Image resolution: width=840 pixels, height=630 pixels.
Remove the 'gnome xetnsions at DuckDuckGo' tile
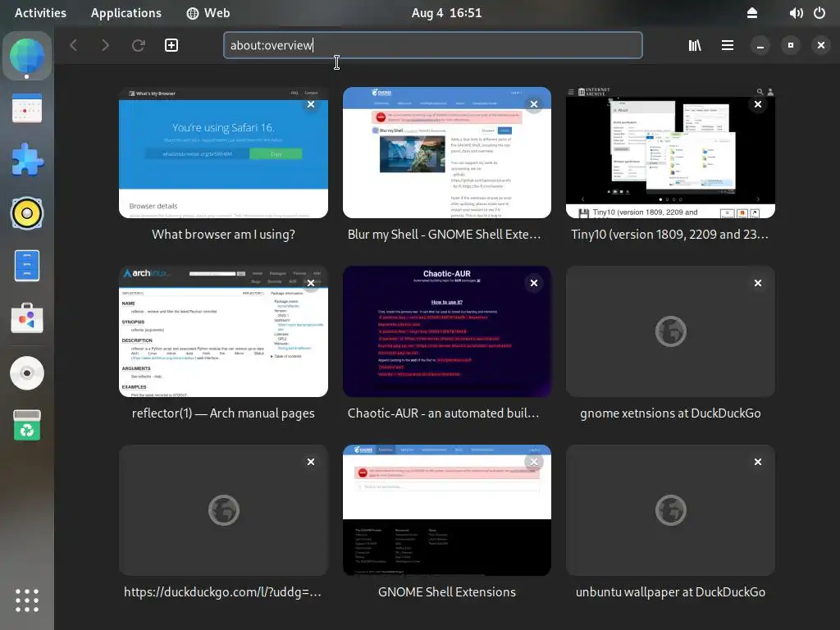point(758,283)
